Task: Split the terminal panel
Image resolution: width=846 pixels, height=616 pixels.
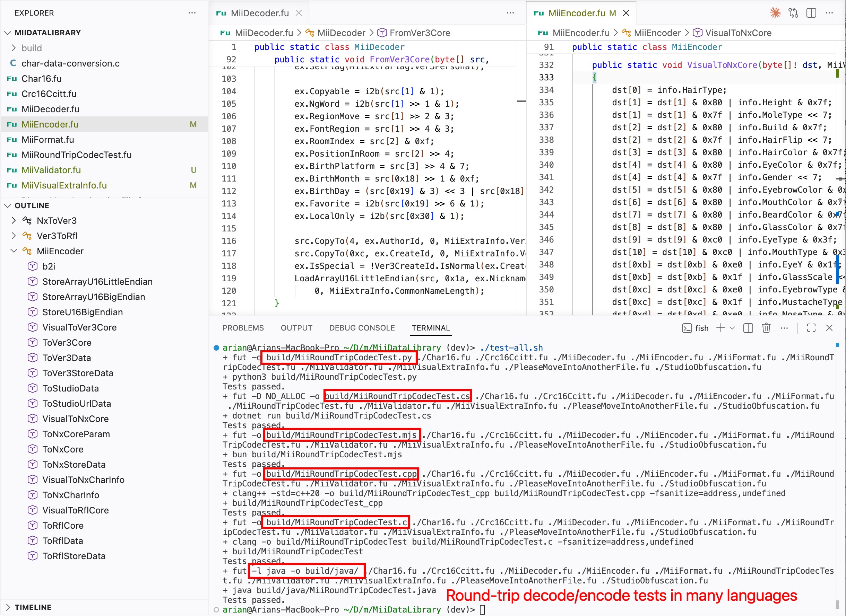Action: pyautogui.click(x=748, y=328)
